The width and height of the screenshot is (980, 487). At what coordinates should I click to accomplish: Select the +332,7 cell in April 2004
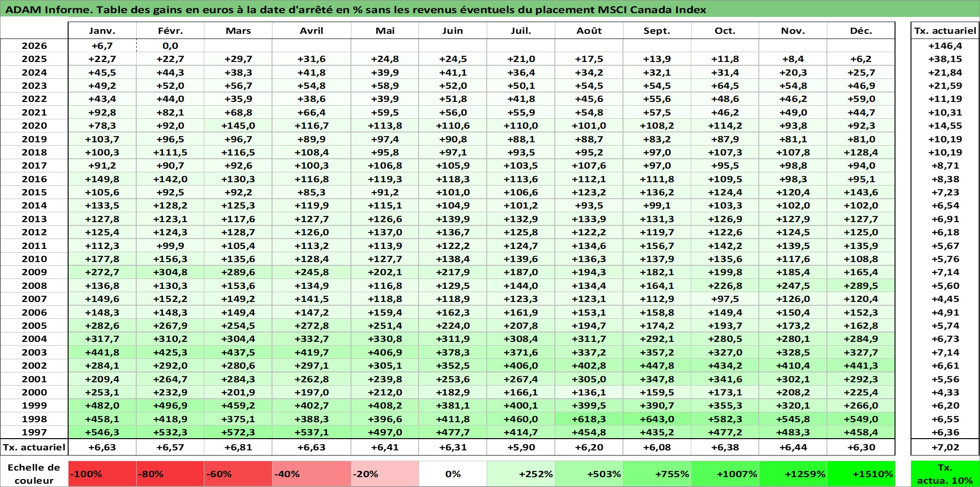click(311, 339)
